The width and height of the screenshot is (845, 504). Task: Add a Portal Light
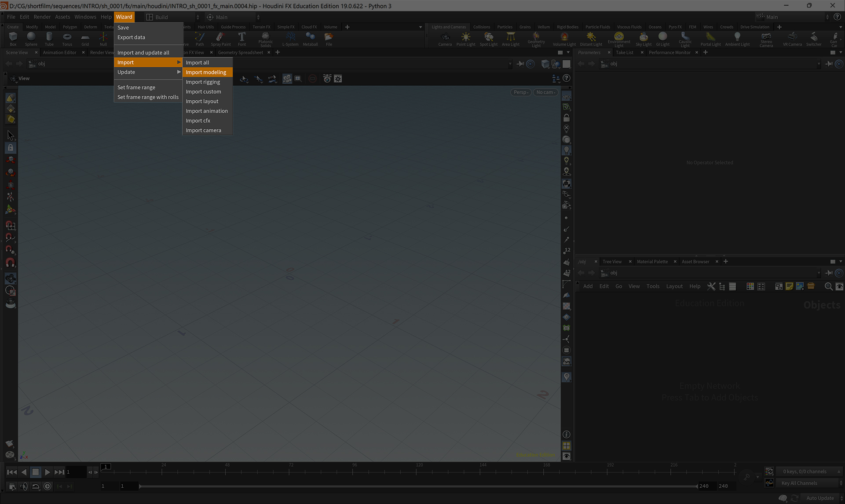pos(710,39)
